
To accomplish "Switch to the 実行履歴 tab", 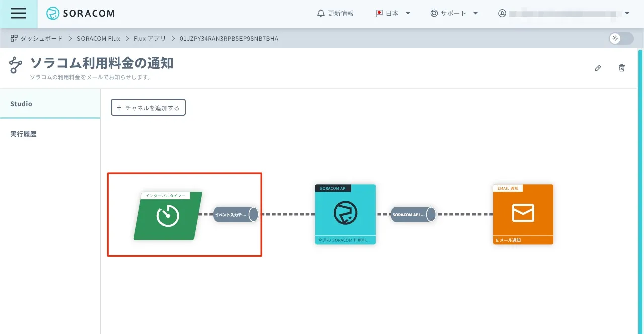I will tap(50, 134).
